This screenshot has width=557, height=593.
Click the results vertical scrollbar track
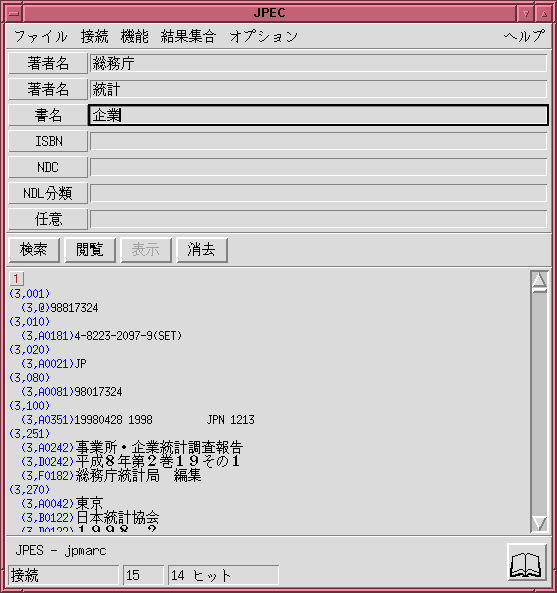pyautogui.click(x=539, y=403)
